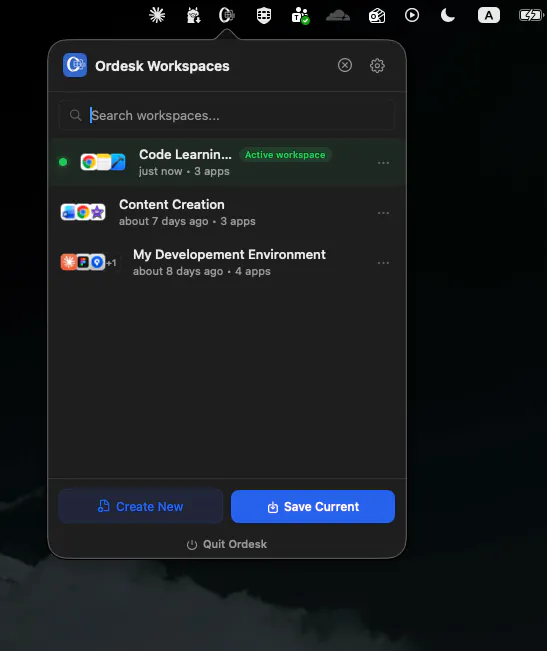
Task: Open the Cloudflare cloud menu bar icon
Action: [338, 15]
